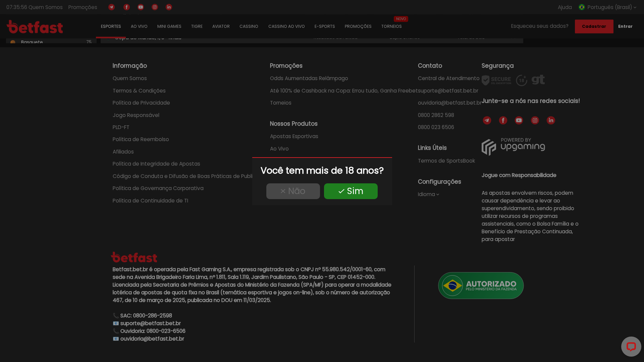Open the CASSINO tab
Viewport: 644px width, 362px height.
[249, 26]
